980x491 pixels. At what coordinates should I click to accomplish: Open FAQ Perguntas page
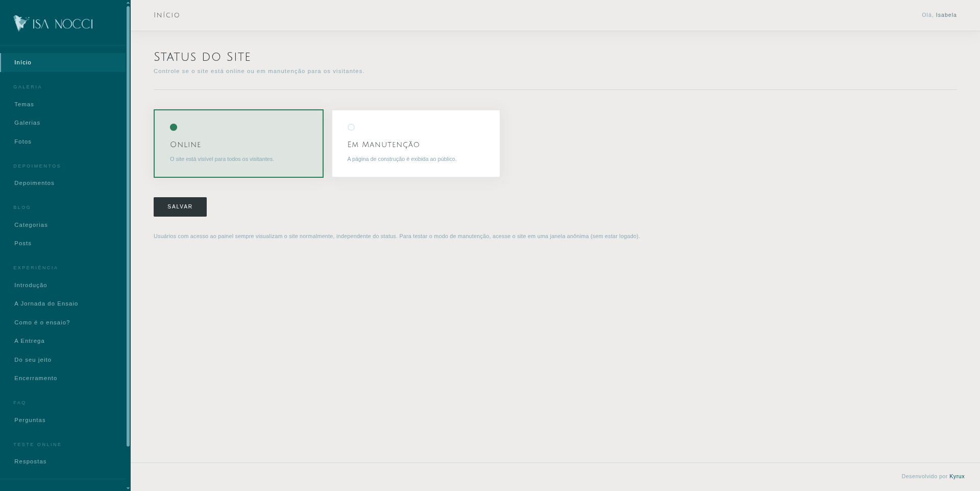tap(63, 420)
